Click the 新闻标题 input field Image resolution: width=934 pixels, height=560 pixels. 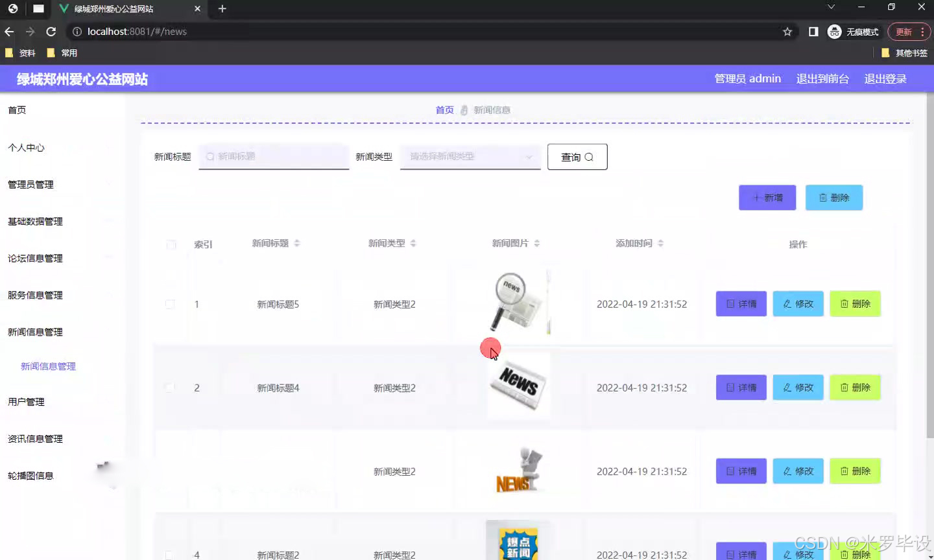pyautogui.click(x=274, y=156)
